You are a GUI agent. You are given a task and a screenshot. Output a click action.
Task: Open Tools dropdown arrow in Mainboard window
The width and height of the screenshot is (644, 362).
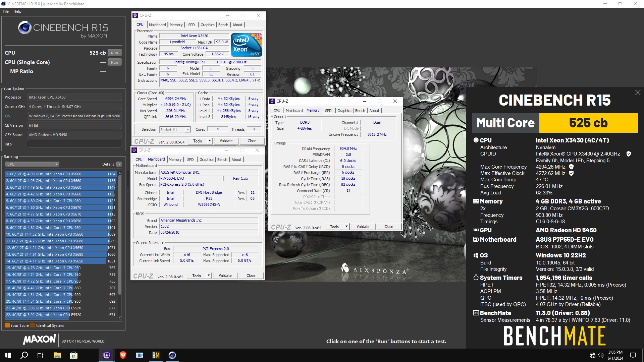209,276
